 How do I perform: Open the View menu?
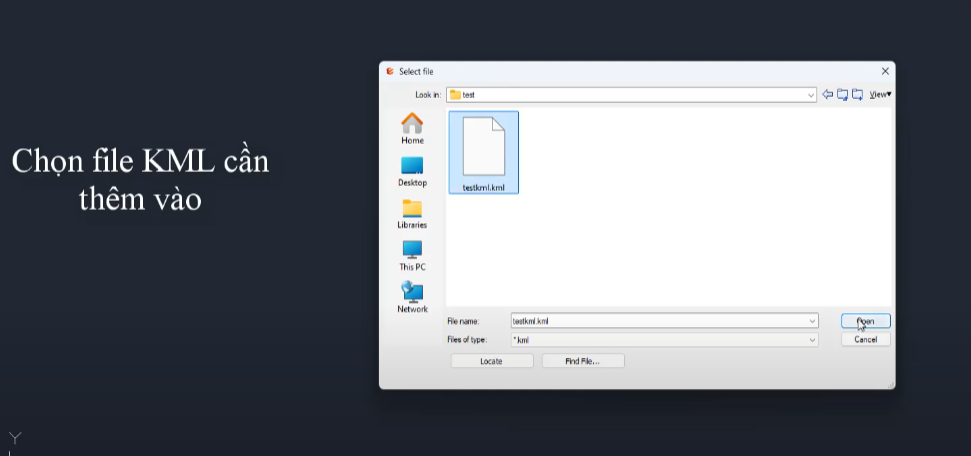[x=879, y=95]
